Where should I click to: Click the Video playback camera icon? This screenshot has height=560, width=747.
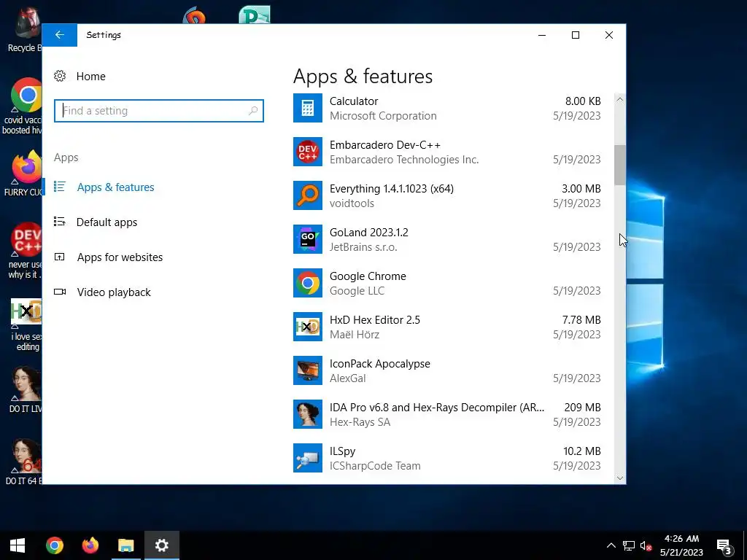point(60,292)
